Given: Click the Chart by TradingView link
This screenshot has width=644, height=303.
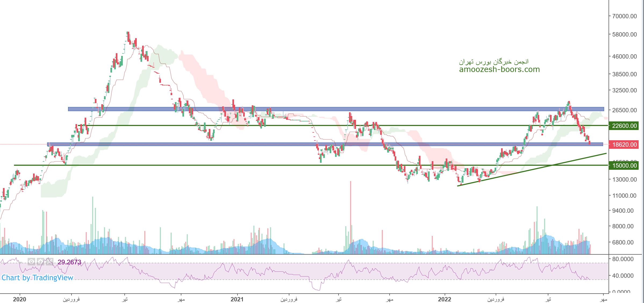Looking at the screenshot, I should [x=37, y=277].
